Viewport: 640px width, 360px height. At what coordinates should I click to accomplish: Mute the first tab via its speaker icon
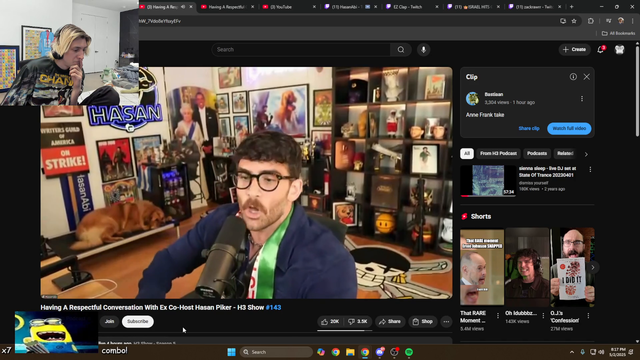183,7
